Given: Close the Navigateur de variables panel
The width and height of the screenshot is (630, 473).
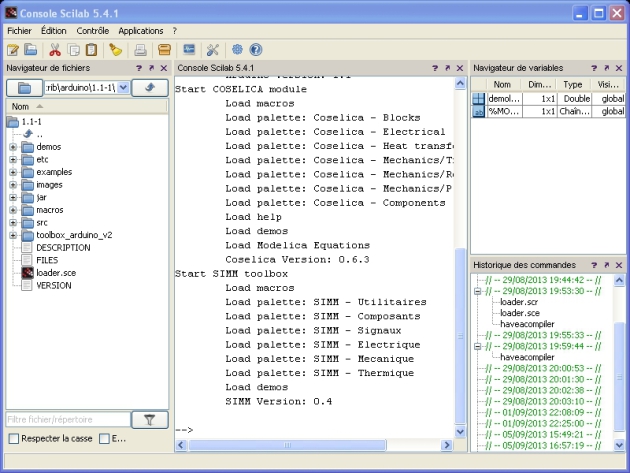Looking at the screenshot, I should (619, 68).
